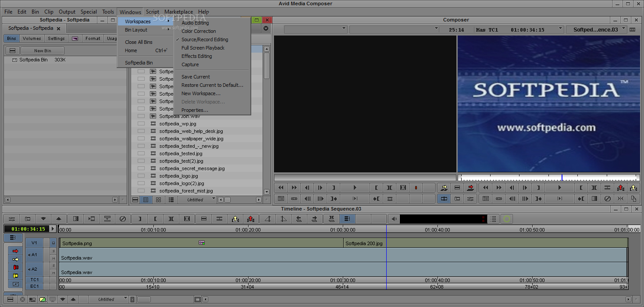644x307 pixels.
Task: Open the Untitled timeline view dropdown
Action: (x=108, y=300)
